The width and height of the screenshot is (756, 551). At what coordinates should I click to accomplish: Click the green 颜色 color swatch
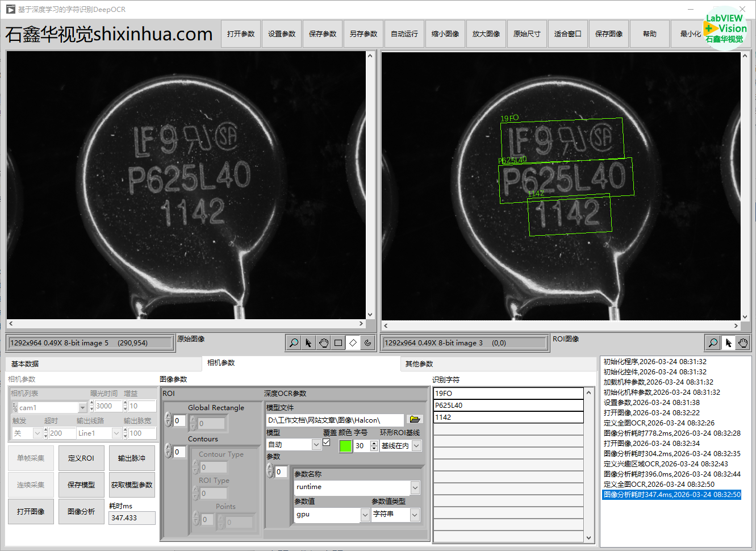(345, 446)
